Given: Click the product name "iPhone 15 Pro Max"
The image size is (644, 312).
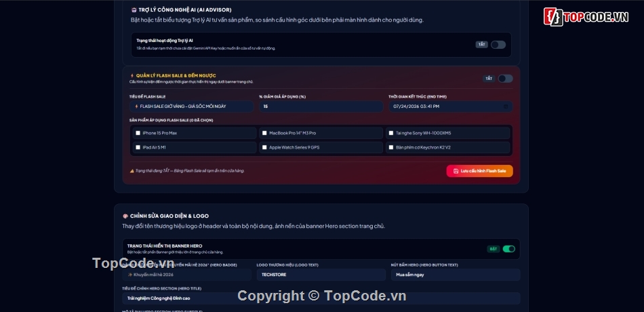Looking at the screenshot, I should (x=160, y=133).
